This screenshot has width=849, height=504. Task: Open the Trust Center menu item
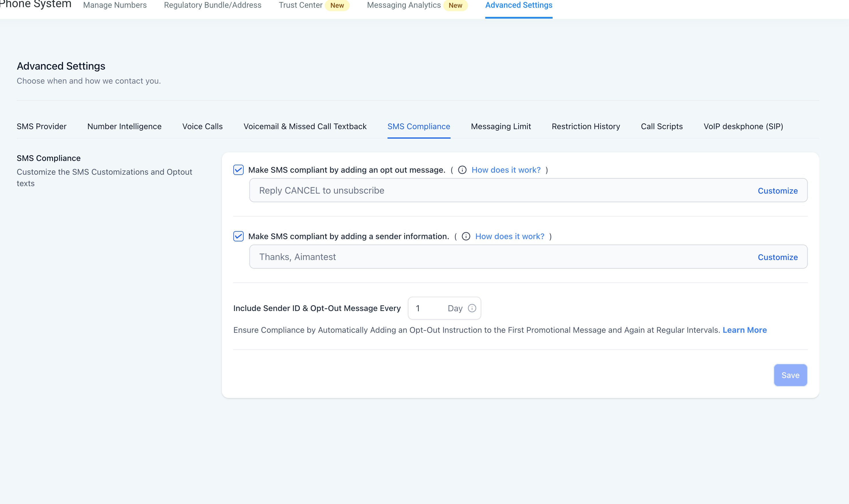click(x=300, y=5)
